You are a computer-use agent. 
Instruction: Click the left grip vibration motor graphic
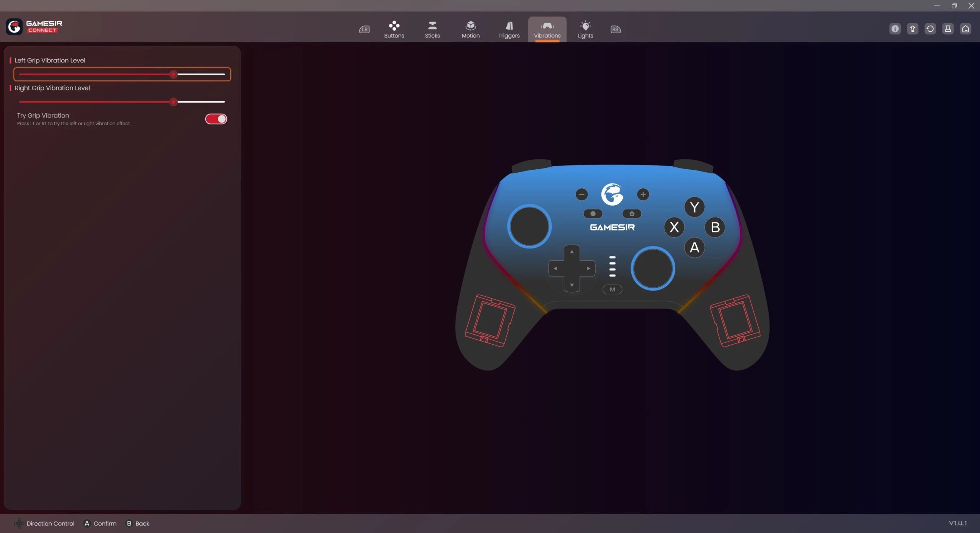490,320
